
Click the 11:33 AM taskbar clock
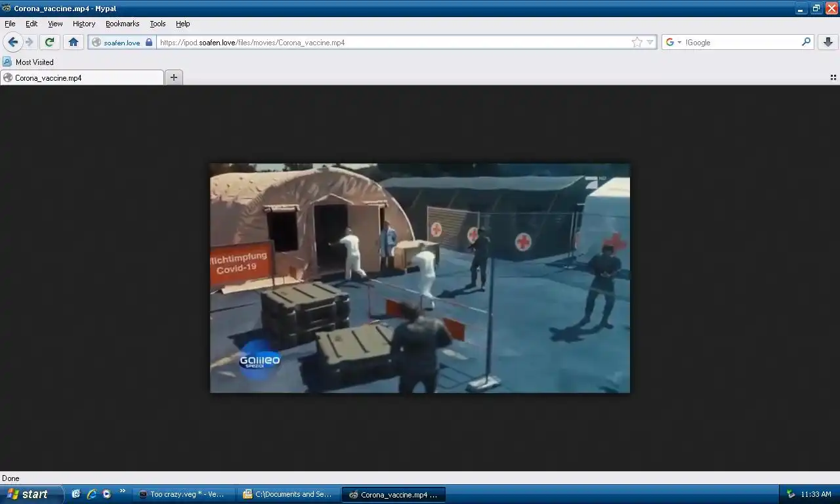coord(816,494)
